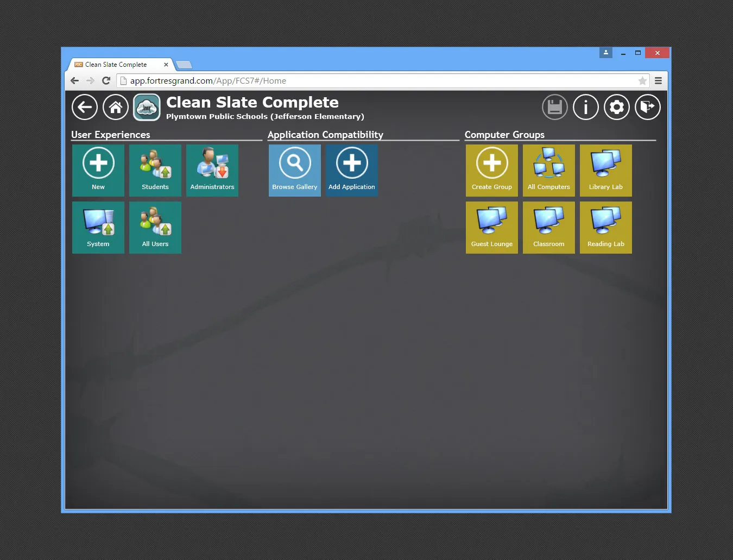Go to the app home screen icon
This screenshot has width=733, height=560.
(x=116, y=107)
